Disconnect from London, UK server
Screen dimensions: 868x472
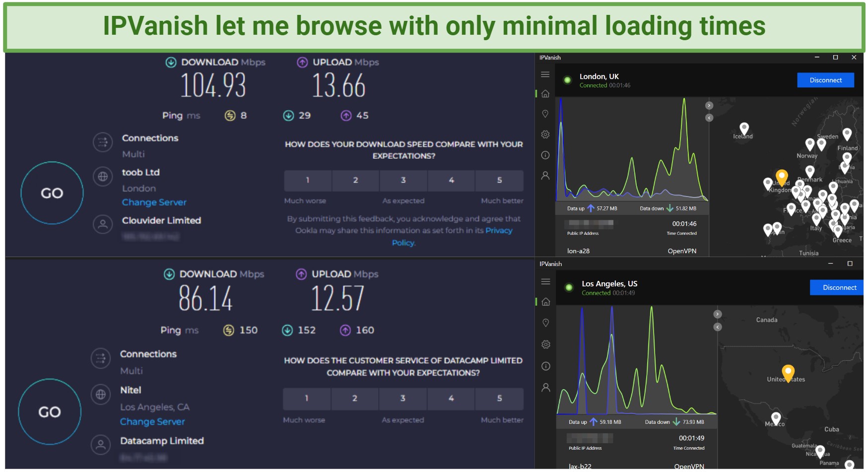point(825,80)
